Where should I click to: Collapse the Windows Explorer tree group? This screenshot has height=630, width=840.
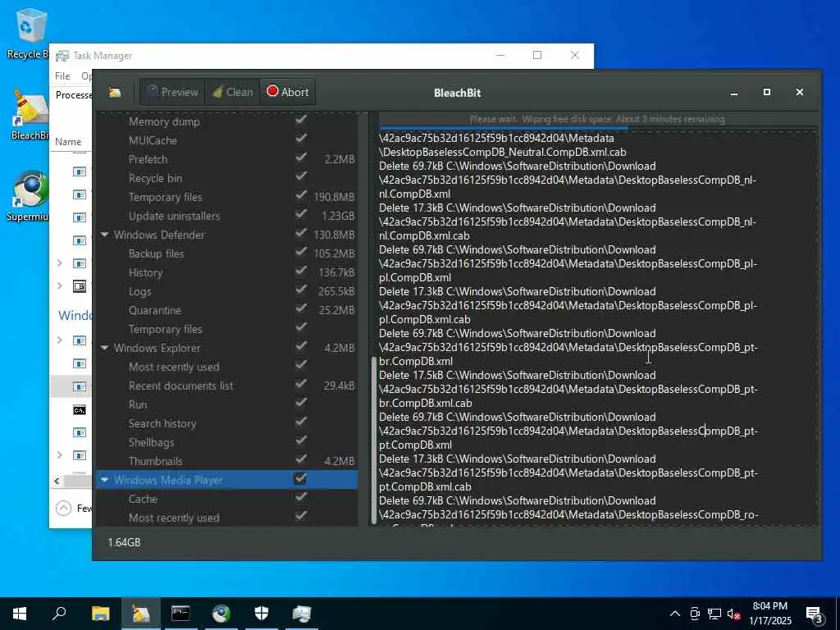tap(104, 348)
